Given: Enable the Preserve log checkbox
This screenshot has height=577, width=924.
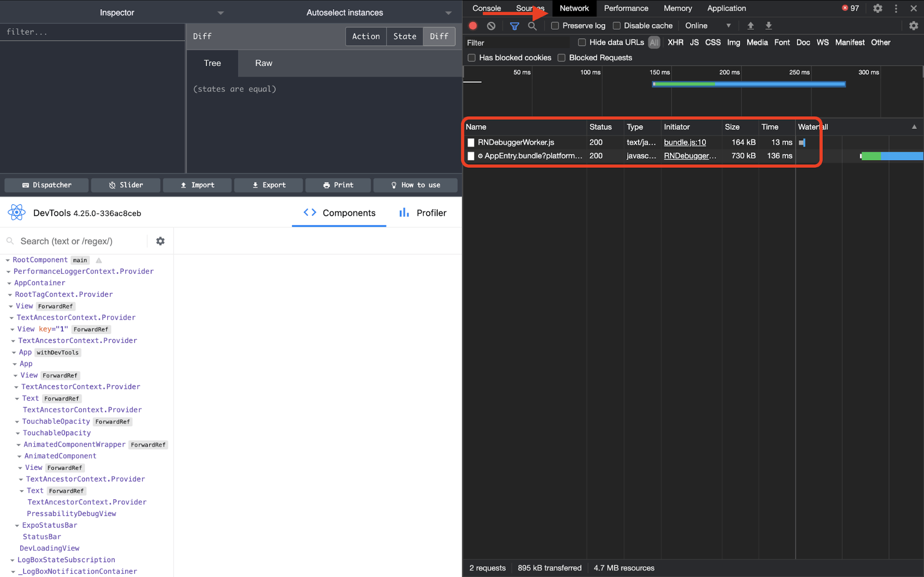Looking at the screenshot, I should pos(555,26).
